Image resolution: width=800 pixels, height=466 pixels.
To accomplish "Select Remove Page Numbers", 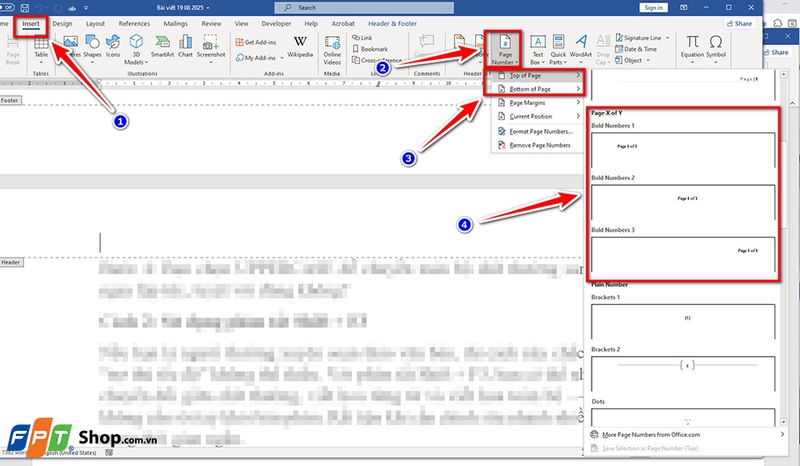I will (x=539, y=145).
